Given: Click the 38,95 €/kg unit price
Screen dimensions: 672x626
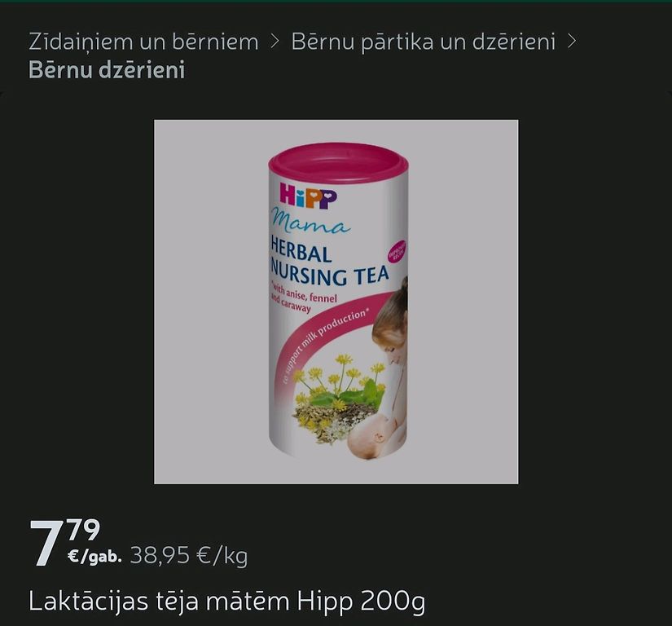Looking at the screenshot, I should 189,556.
